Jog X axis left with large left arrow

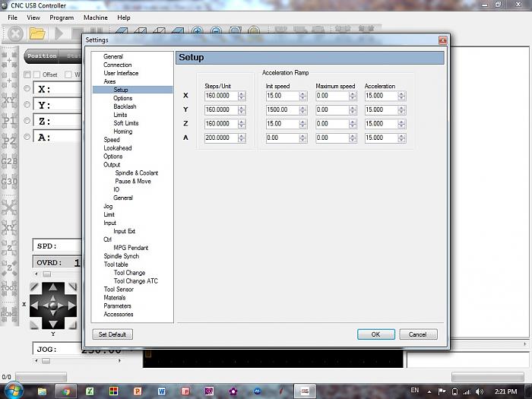[34, 306]
